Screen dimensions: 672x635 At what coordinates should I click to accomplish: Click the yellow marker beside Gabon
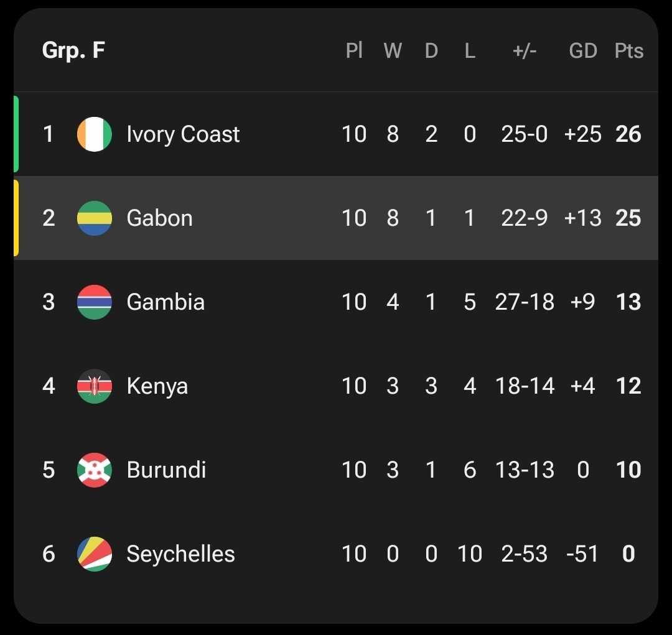click(x=16, y=218)
